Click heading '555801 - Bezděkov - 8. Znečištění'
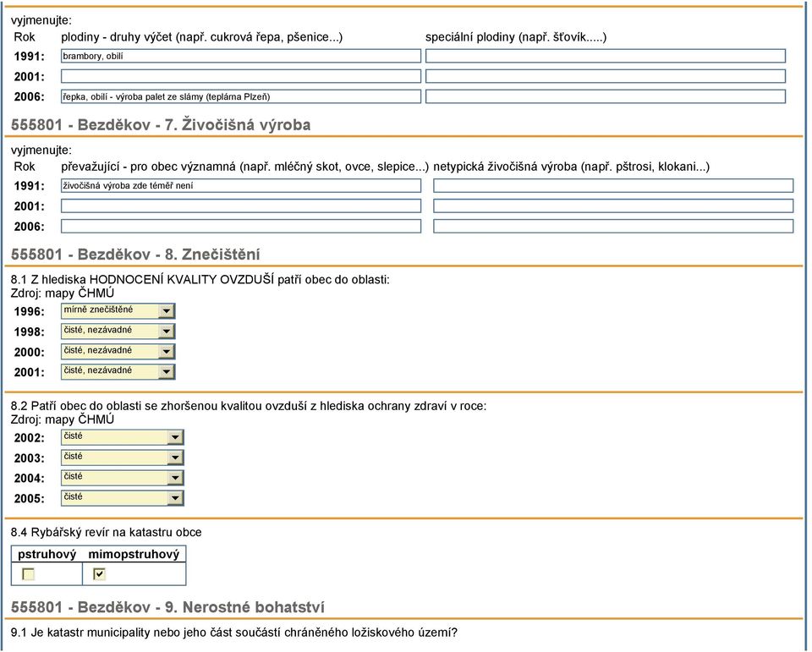 pyautogui.click(x=135, y=255)
